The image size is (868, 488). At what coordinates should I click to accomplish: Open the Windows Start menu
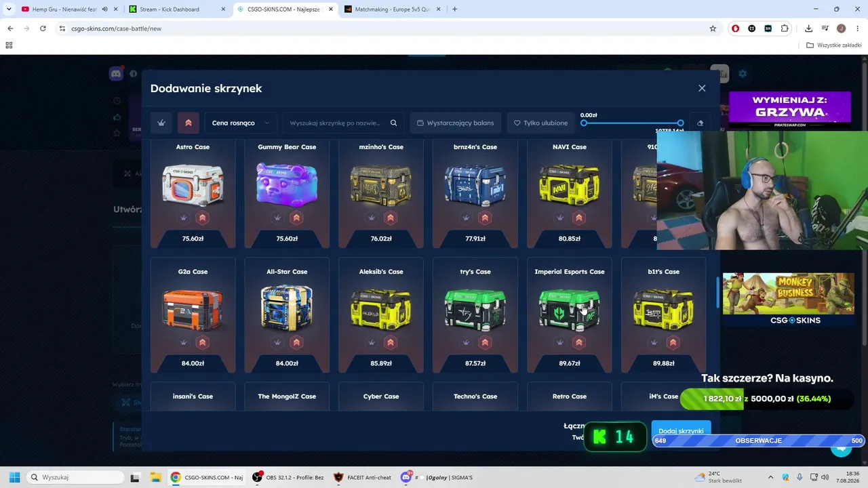coord(14,477)
